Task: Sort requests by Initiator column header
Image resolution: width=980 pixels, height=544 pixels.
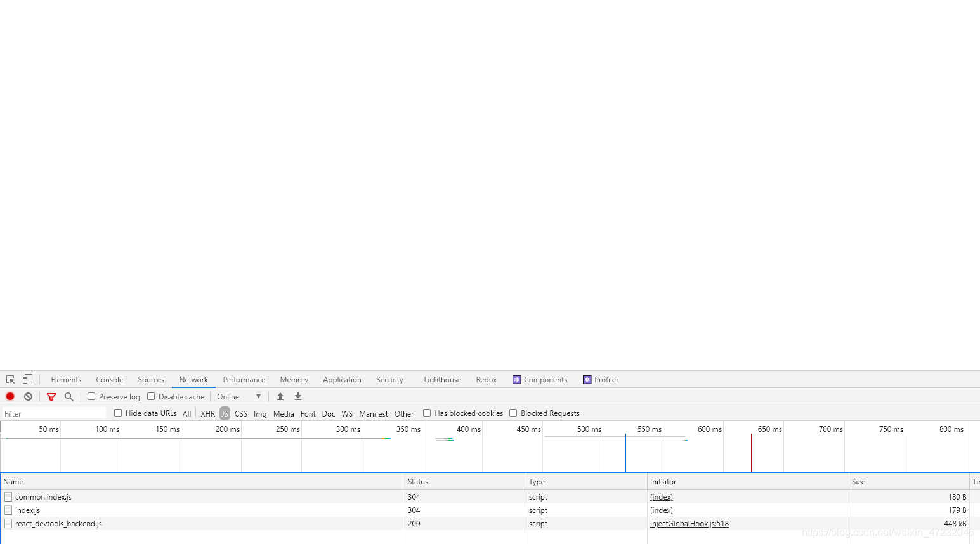Action: [x=748, y=482]
